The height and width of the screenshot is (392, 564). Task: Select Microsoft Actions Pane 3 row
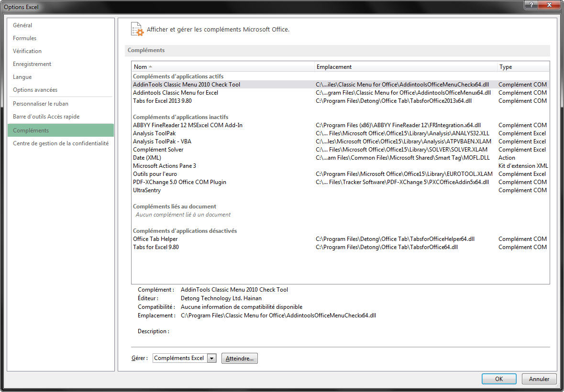point(340,165)
